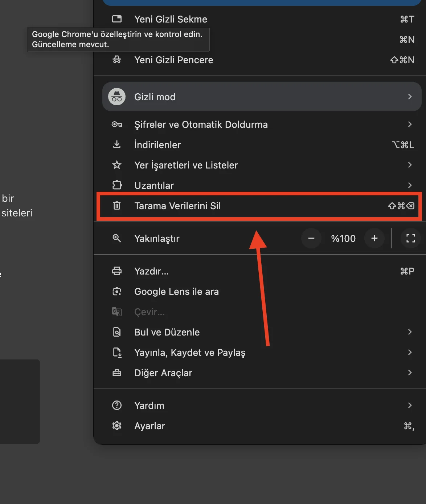Expand the Diğer Araçlar chevron
This screenshot has height=504, width=426.
coord(410,373)
